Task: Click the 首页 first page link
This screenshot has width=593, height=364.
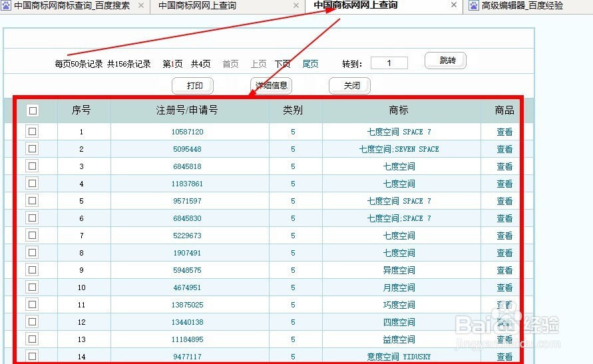Action: pos(230,64)
